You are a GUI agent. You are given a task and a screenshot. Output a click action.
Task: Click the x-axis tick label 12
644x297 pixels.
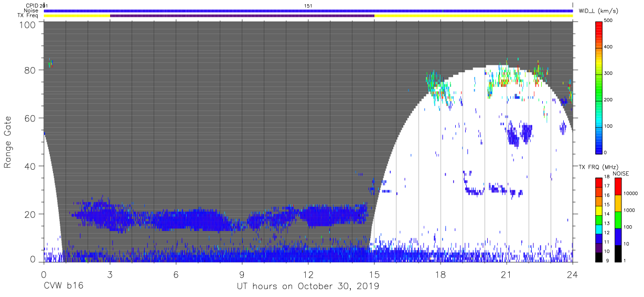[308, 274]
